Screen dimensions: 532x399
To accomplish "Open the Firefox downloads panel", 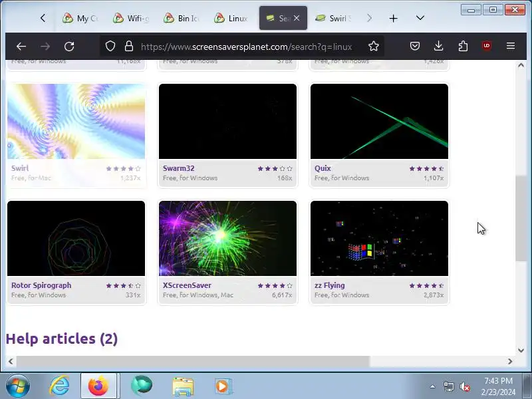I will (x=439, y=46).
